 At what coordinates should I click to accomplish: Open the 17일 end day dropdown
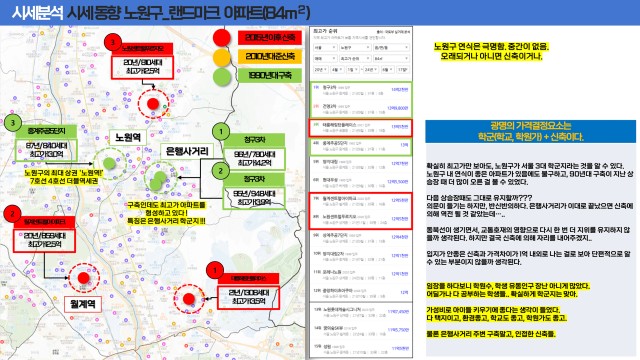(402, 70)
